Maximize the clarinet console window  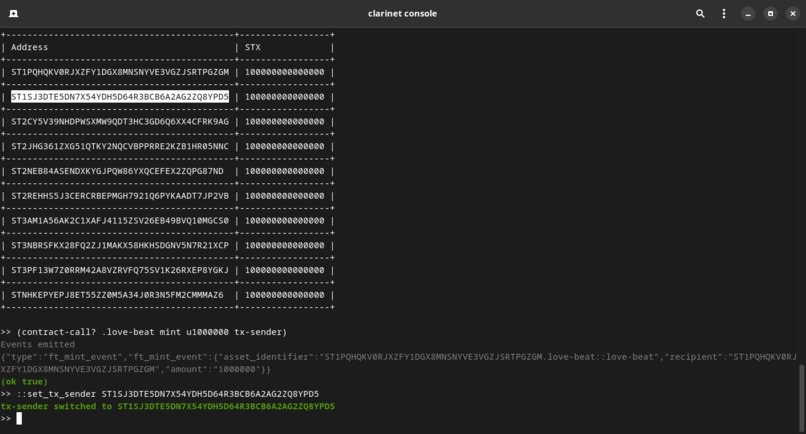tap(770, 14)
